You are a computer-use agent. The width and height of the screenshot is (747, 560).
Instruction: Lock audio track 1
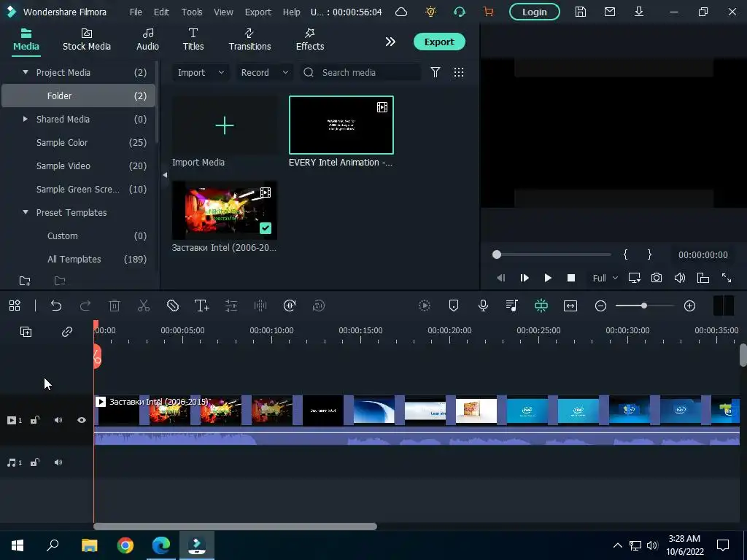pyautogui.click(x=35, y=462)
